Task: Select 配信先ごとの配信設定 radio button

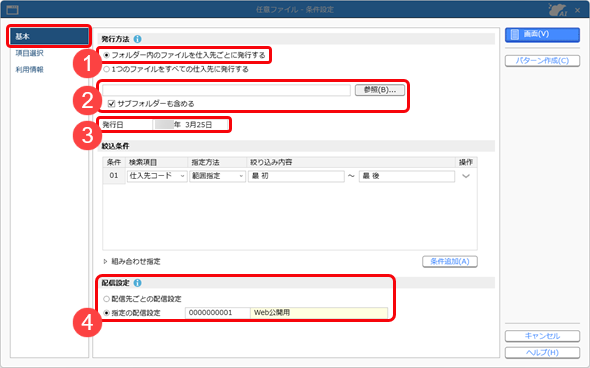Action: tap(107, 299)
